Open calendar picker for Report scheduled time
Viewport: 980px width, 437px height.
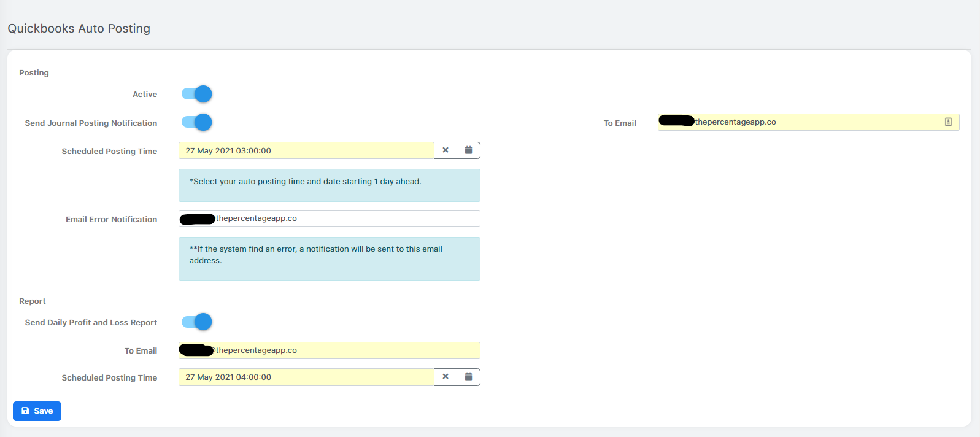[x=468, y=377]
